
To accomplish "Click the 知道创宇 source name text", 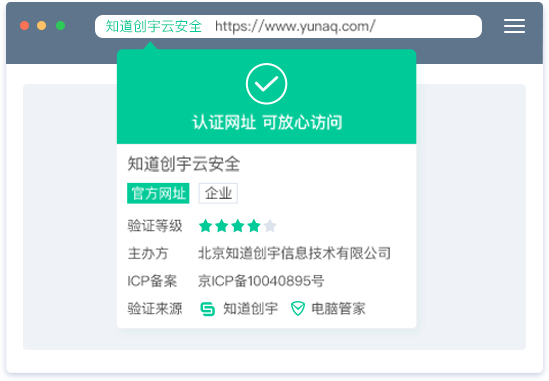I will (x=251, y=309).
